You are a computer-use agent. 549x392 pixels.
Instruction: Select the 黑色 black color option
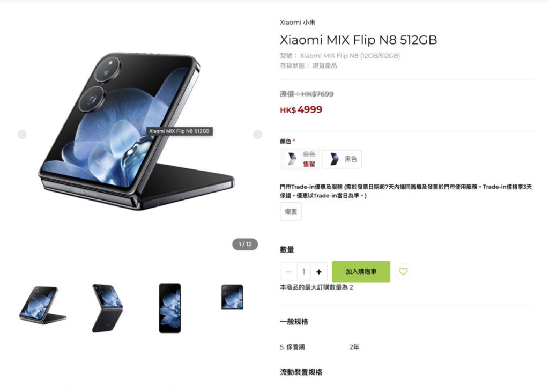tap(342, 159)
